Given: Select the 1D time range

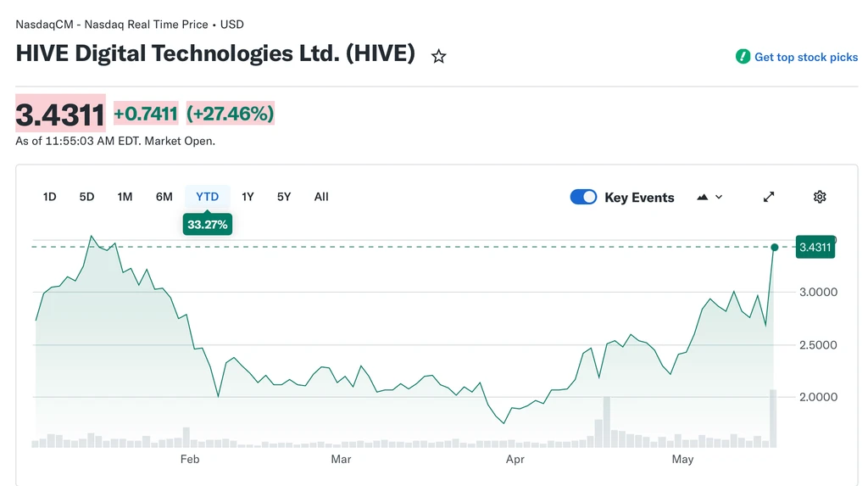Looking at the screenshot, I should click(50, 197).
